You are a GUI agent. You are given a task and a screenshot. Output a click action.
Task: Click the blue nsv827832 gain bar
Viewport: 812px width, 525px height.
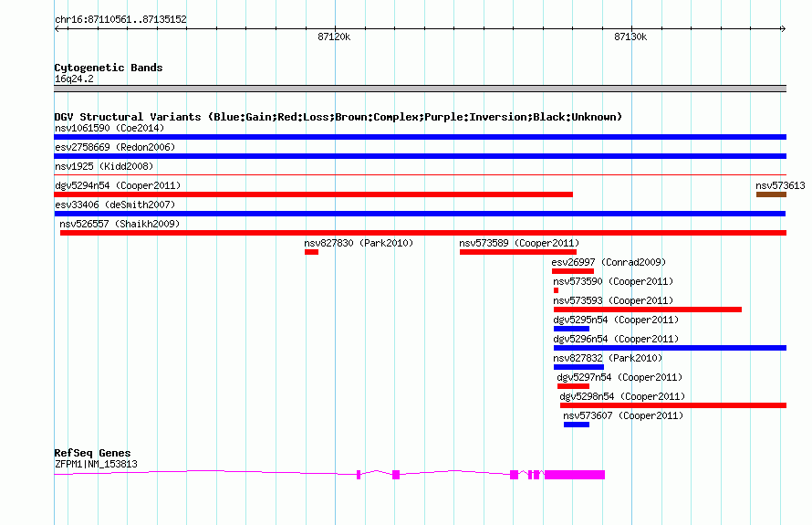(578, 367)
